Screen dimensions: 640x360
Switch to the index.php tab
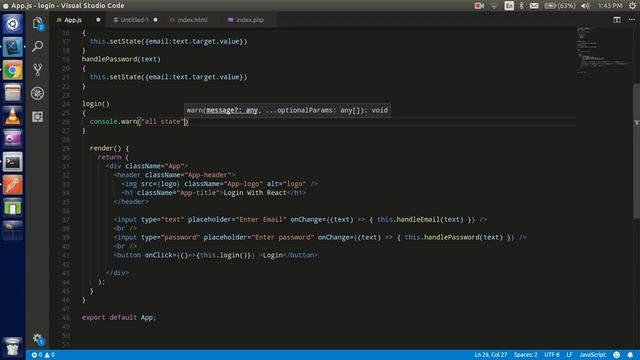point(250,20)
